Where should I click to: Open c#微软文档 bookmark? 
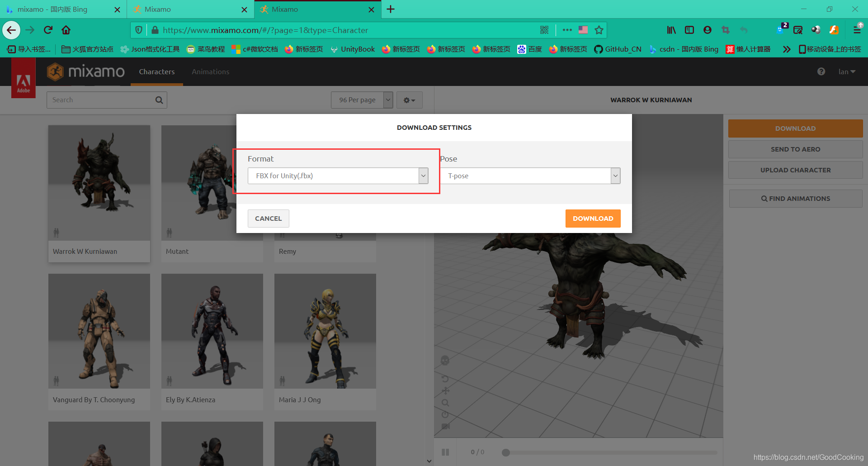point(255,49)
